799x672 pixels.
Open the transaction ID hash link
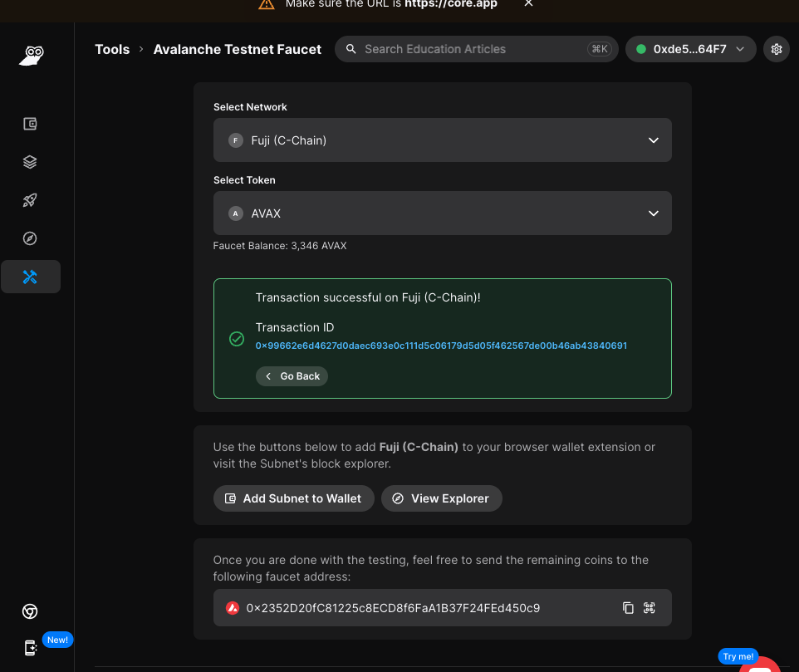tap(441, 346)
